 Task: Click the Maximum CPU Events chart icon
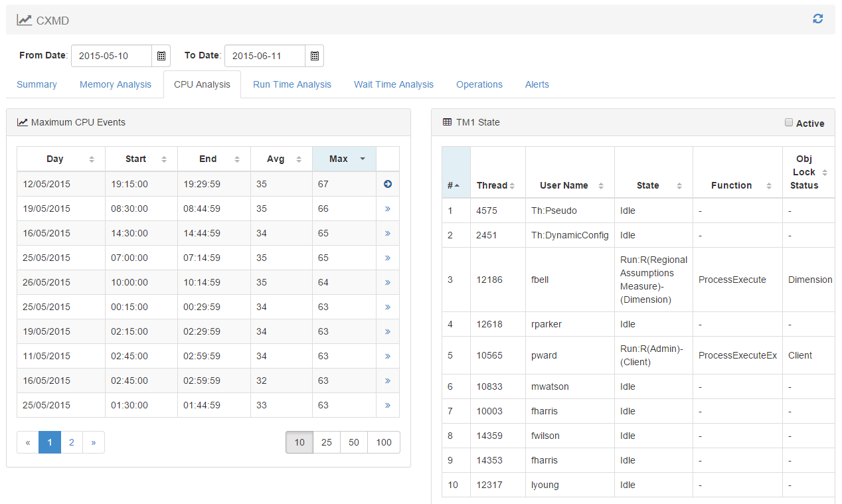point(22,122)
